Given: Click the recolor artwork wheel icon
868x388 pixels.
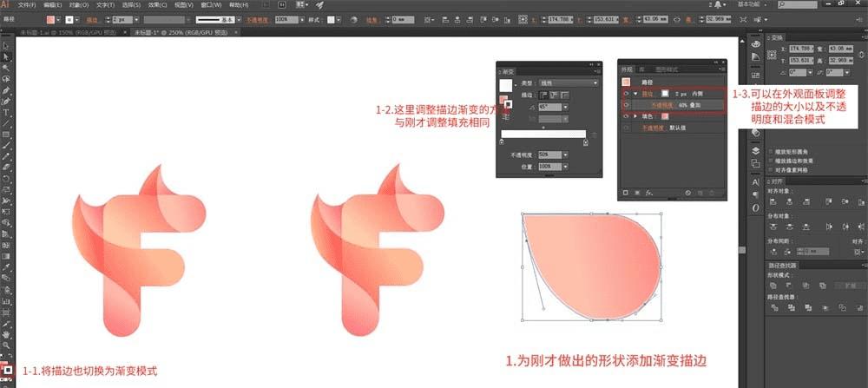Looking at the screenshot, I should [x=354, y=19].
